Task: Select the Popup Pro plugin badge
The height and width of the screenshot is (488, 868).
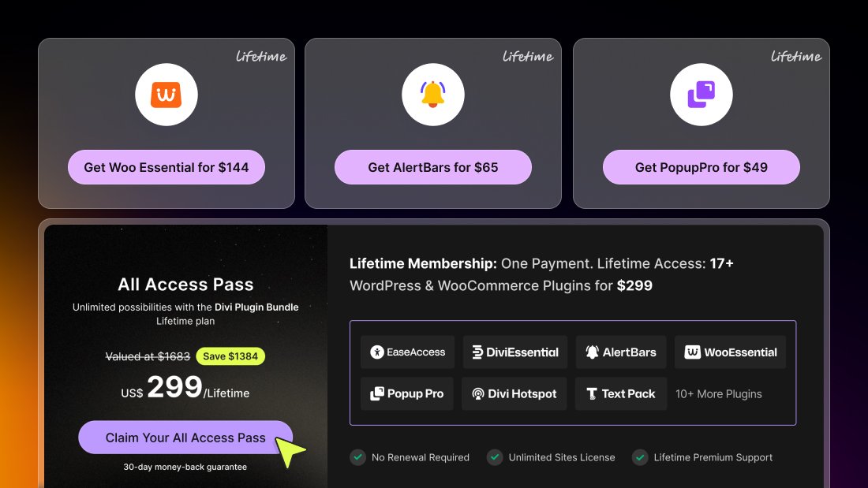Action: [407, 393]
